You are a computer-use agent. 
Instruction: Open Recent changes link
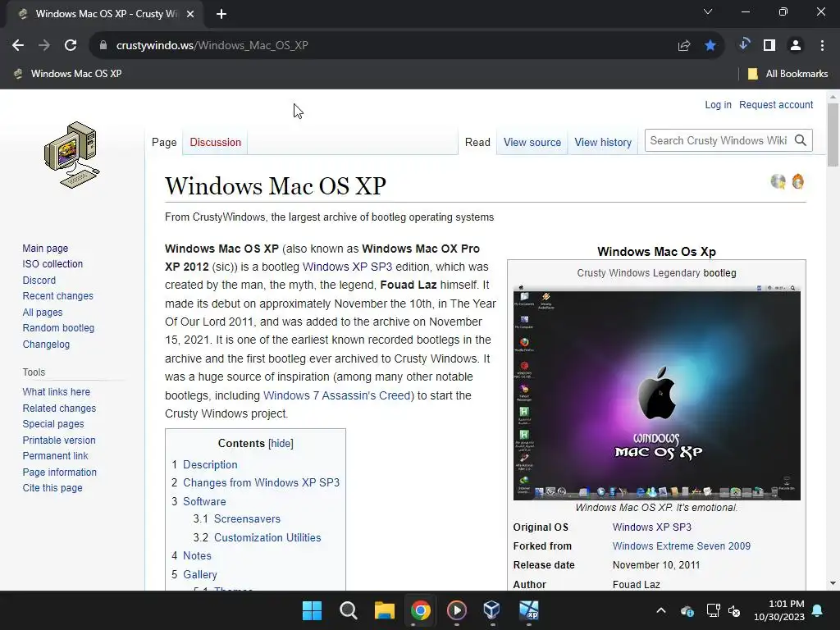tap(58, 295)
